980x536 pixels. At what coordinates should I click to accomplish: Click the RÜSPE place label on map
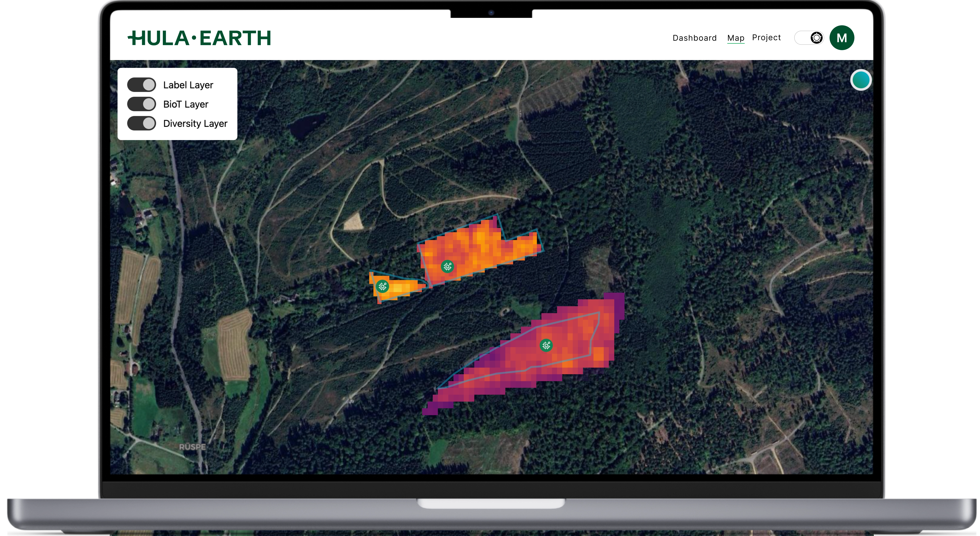pyautogui.click(x=192, y=447)
